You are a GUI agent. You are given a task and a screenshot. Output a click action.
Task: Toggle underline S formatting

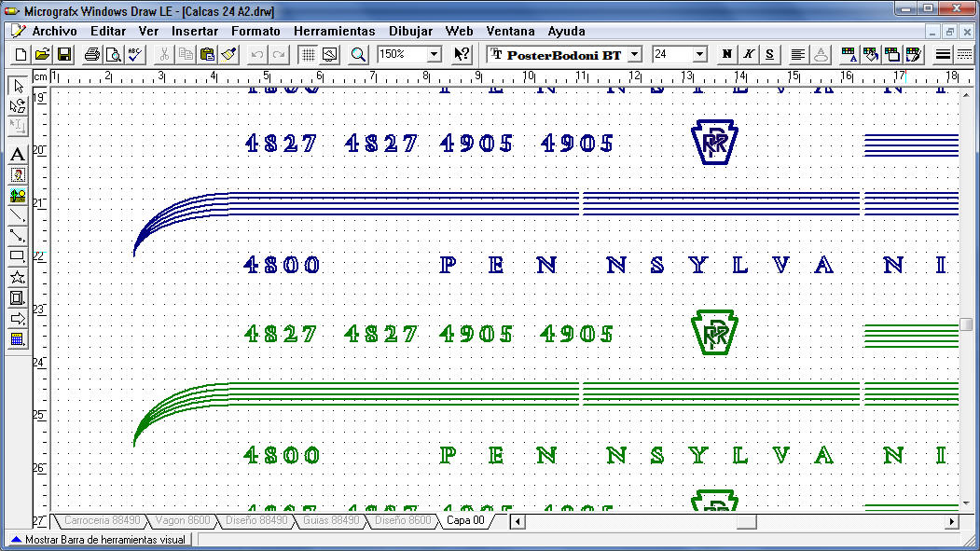pos(770,54)
